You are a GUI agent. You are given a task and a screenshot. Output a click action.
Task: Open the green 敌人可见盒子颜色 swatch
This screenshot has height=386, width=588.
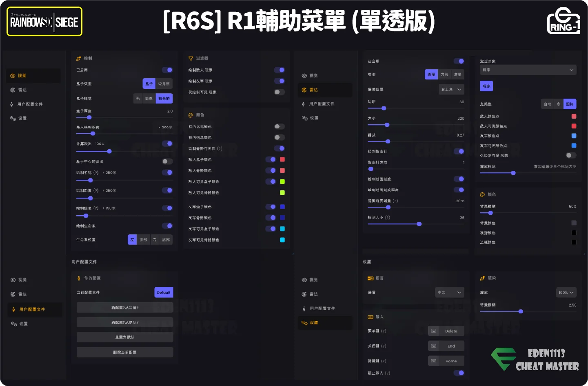pyautogui.click(x=282, y=182)
